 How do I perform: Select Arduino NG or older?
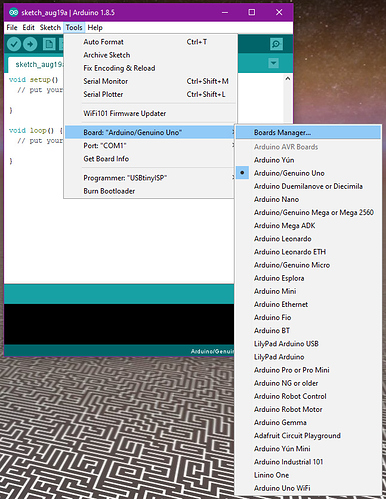tap(308, 383)
